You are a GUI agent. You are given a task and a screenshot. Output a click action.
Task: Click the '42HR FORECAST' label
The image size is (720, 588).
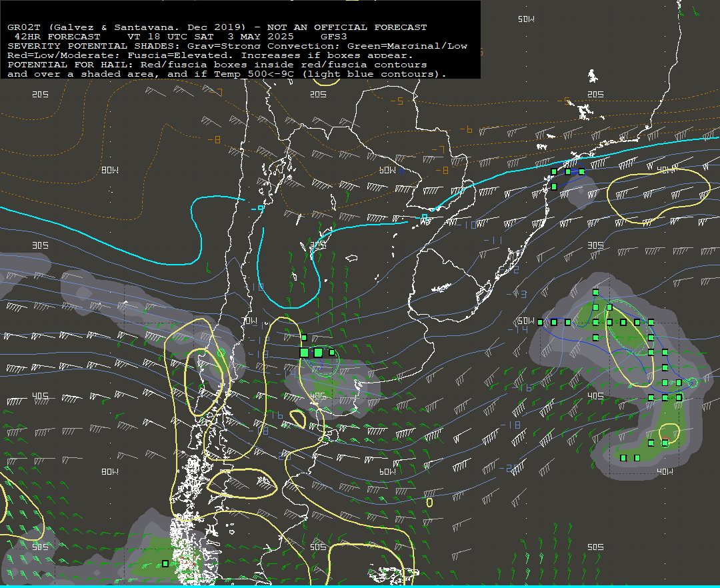57,36
